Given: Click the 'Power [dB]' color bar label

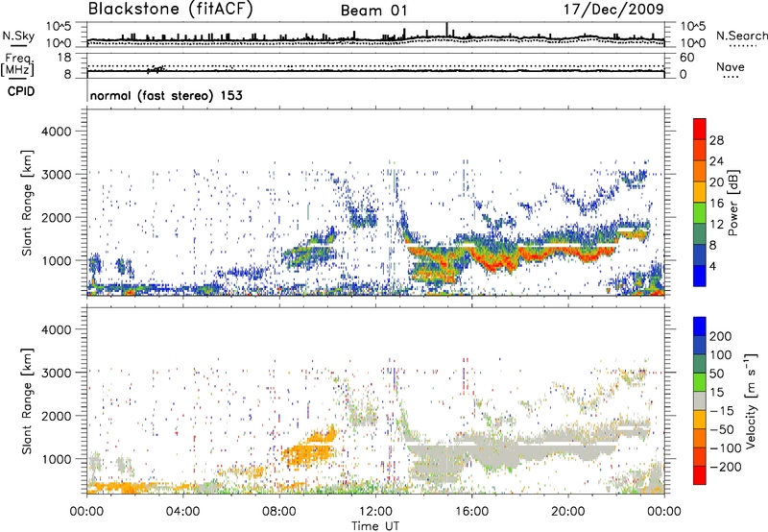Looking at the screenshot, I should (x=733, y=203).
